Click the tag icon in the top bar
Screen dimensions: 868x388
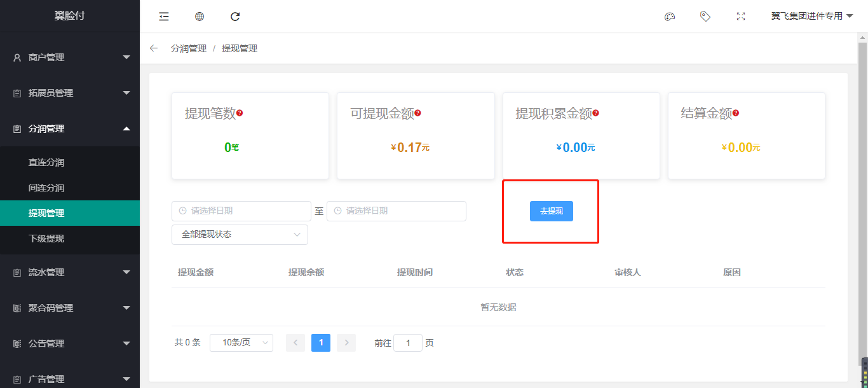coord(705,17)
